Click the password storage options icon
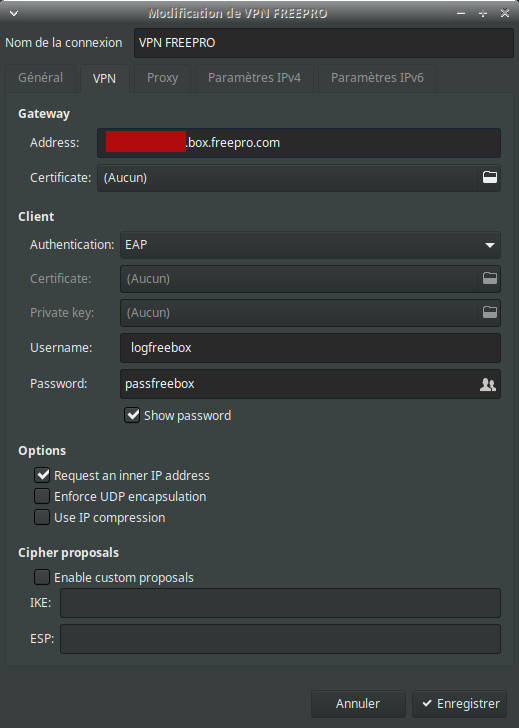 point(488,384)
